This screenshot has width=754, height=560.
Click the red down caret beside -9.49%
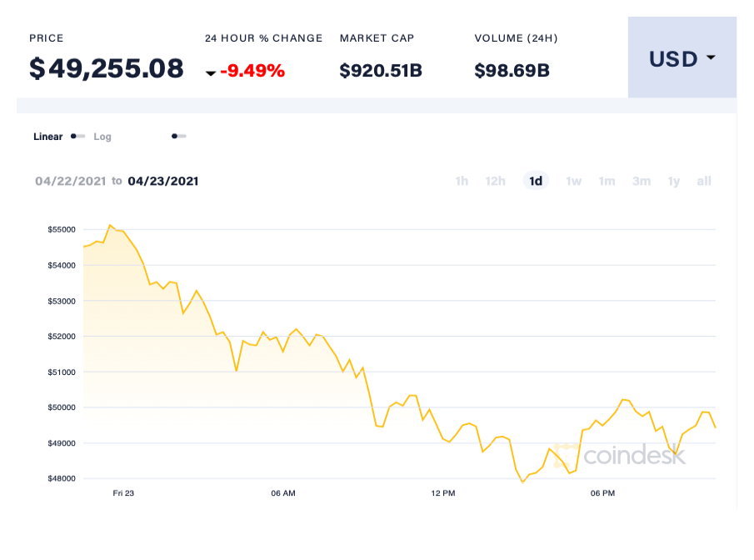click(x=212, y=72)
